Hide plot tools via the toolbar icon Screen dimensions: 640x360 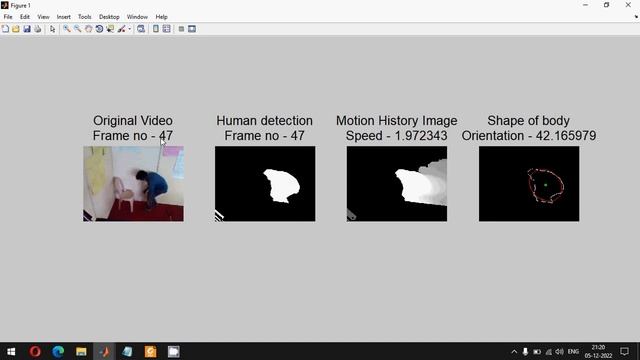(181, 29)
